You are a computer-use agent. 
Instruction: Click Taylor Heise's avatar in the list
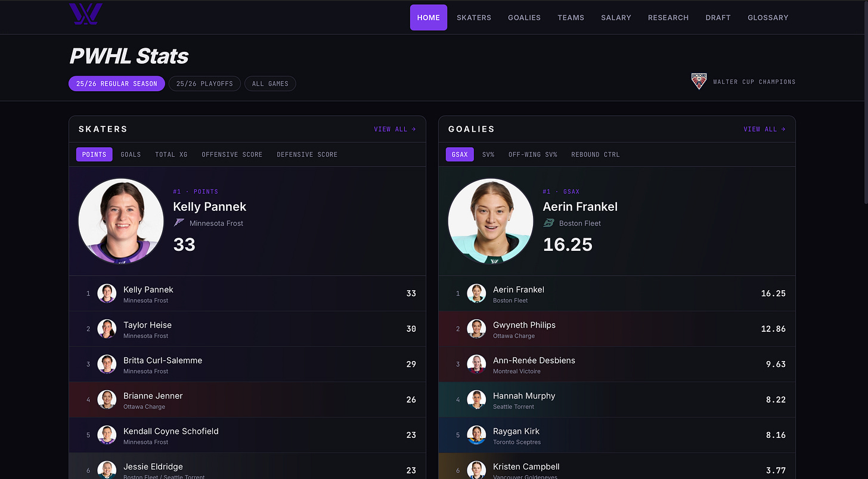coord(107,329)
